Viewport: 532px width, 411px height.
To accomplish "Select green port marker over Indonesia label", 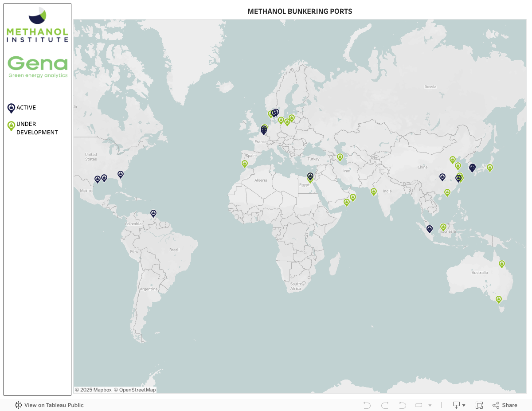I will pos(443,227).
